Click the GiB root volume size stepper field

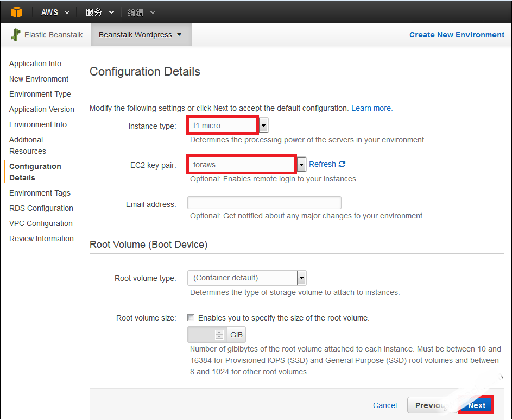(x=207, y=334)
